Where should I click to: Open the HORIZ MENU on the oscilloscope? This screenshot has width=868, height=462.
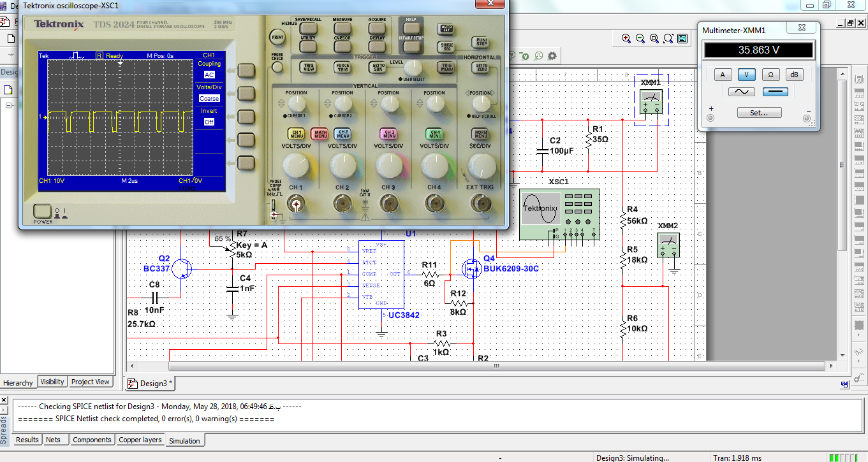point(482,133)
